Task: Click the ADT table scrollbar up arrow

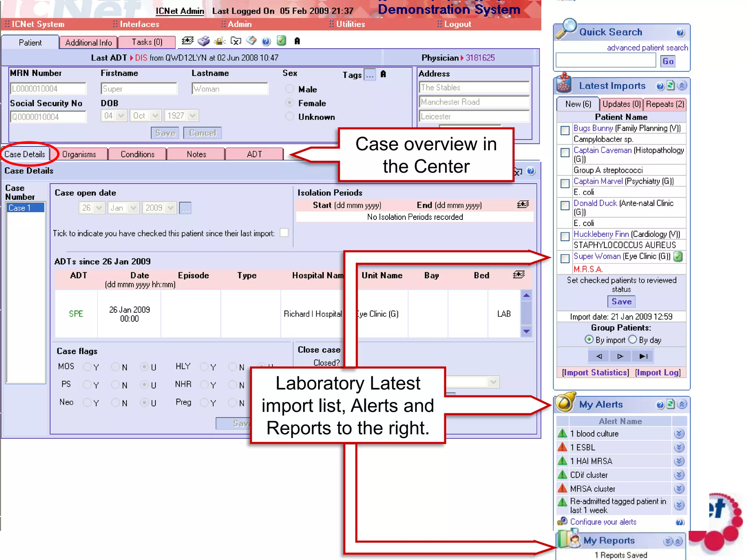Action: 526,295
